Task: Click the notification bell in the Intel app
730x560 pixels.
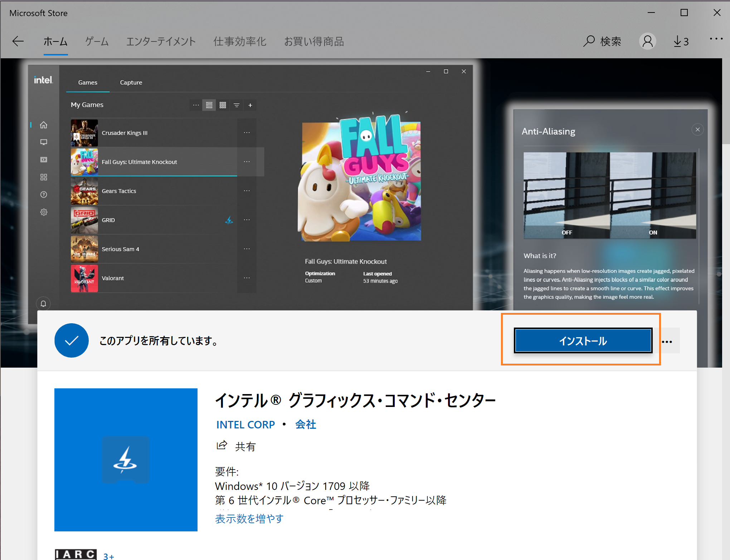Action: (43, 304)
